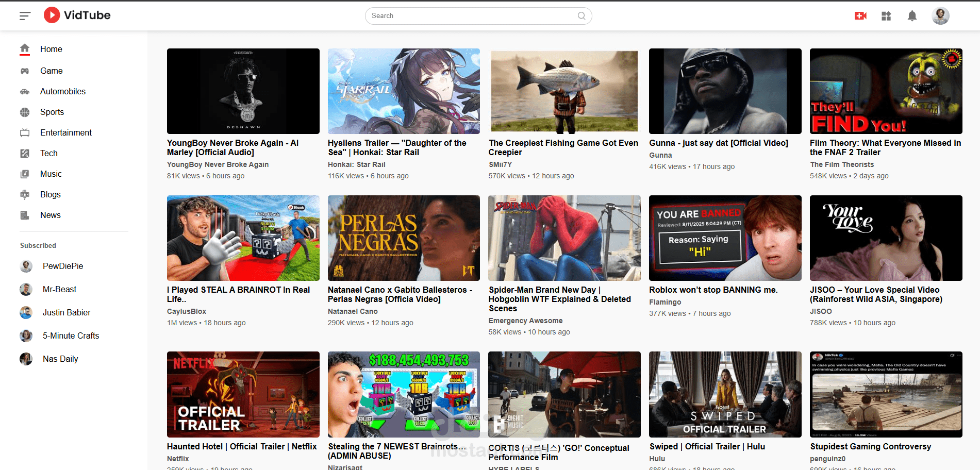This screenshot has height=470, width=980.
Task: Open PewDiePie subscription name
Action: (63, 266)
